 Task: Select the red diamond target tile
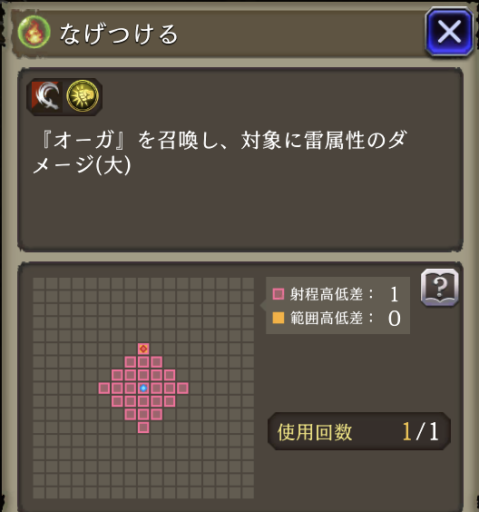143,349
